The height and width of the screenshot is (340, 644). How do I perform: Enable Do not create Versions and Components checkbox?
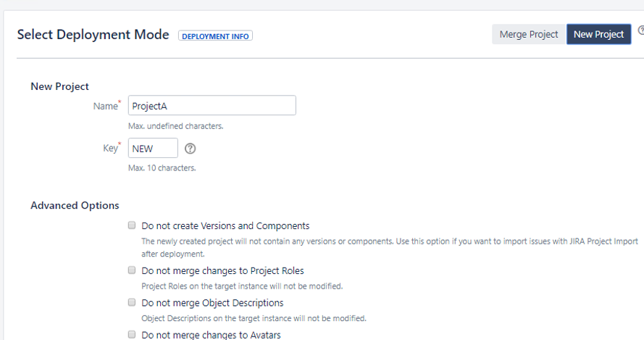(132, 225)
